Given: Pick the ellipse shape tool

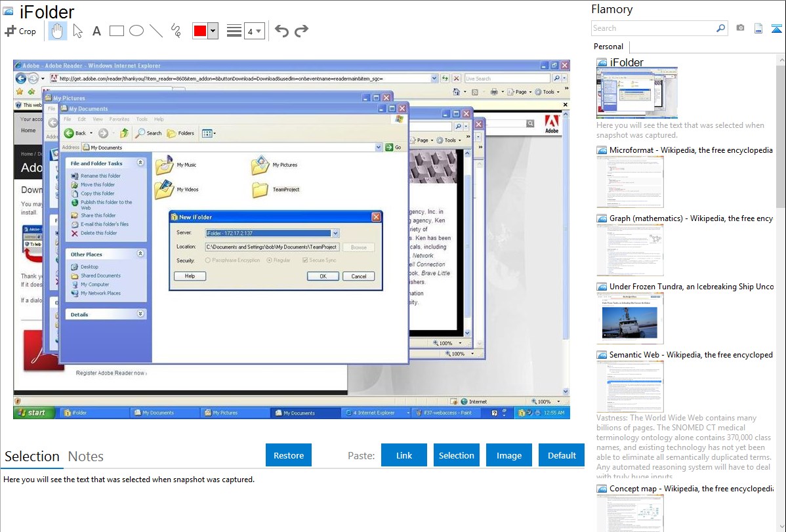Looking at the screenshot, I should (x=136, y=31).
